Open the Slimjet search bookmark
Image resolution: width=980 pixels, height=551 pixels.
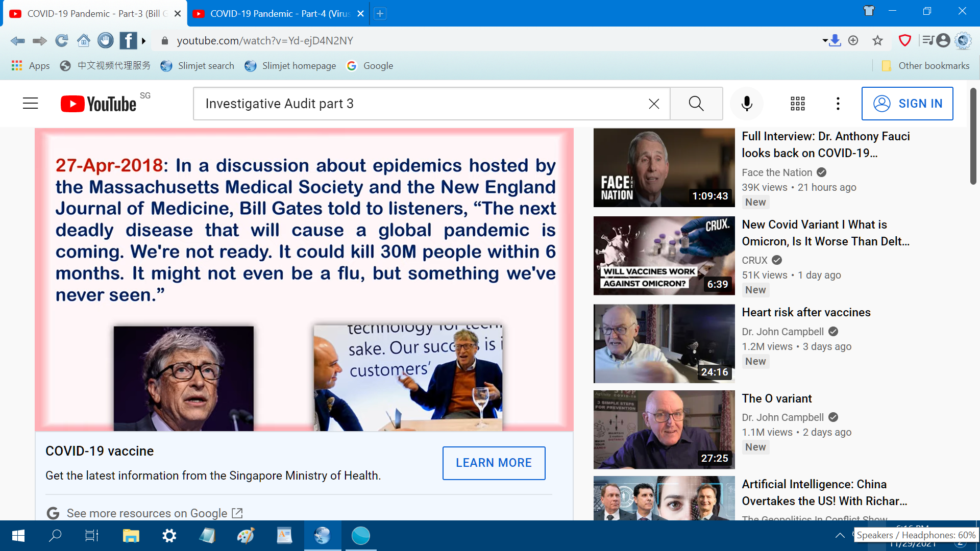[x=197, y=66]
